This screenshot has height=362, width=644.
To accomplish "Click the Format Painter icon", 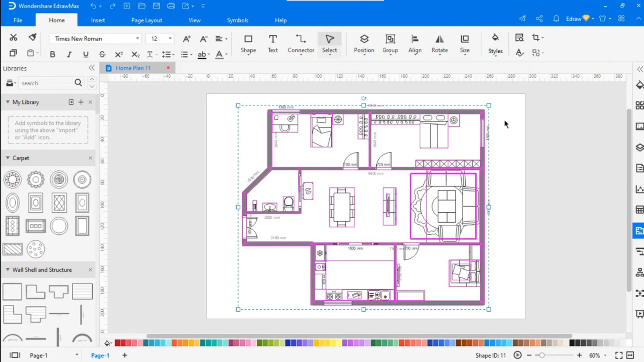I will pyautogui.click(x=32, y=37).
